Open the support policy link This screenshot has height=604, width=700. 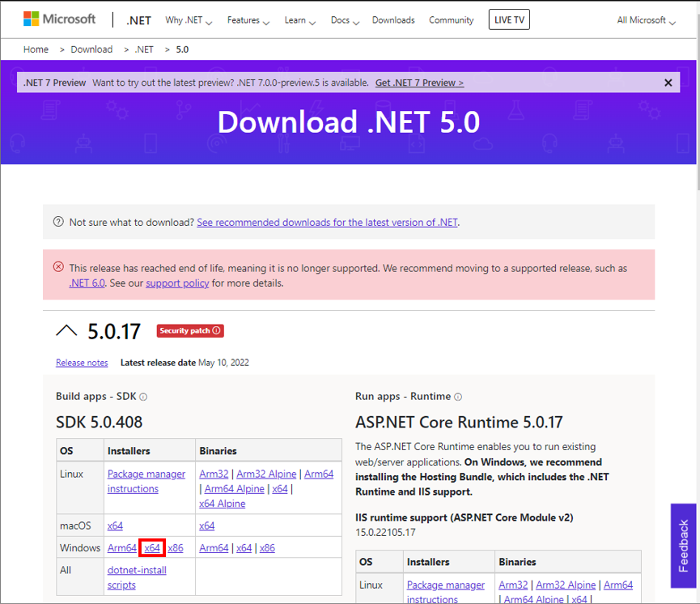(x=177, y=283)
